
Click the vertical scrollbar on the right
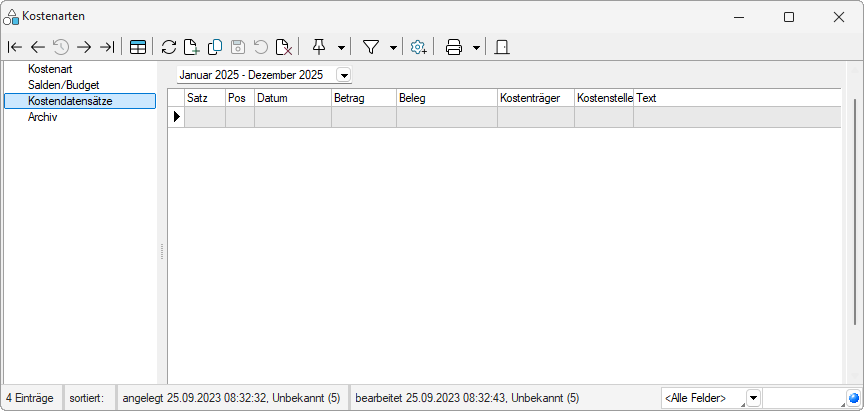(855, 210)
